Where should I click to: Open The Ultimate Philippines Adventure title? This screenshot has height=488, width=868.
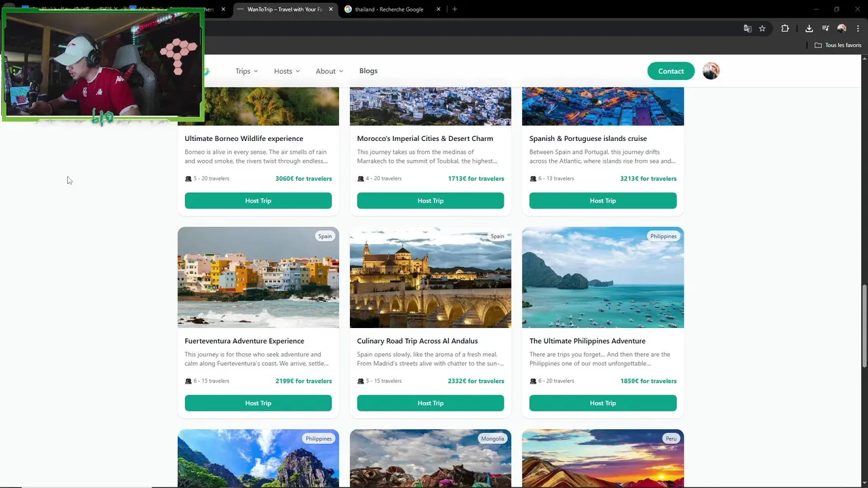pyautogui.click(x=587, y=341)
